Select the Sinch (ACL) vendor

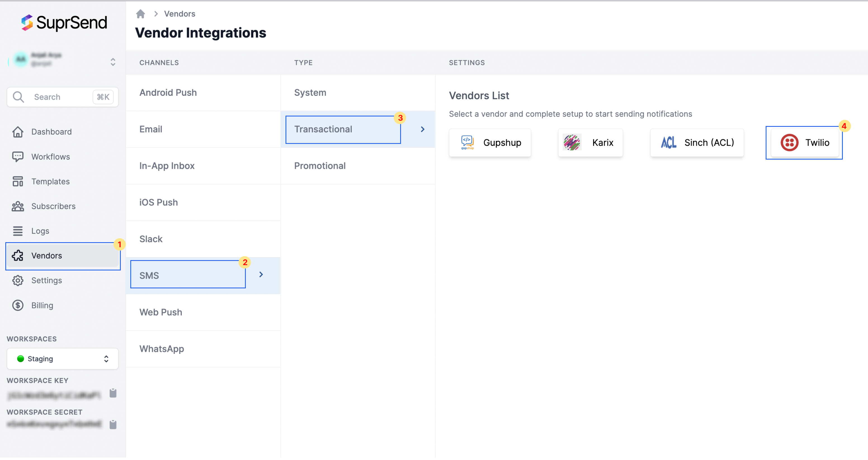tap(697, 143)
